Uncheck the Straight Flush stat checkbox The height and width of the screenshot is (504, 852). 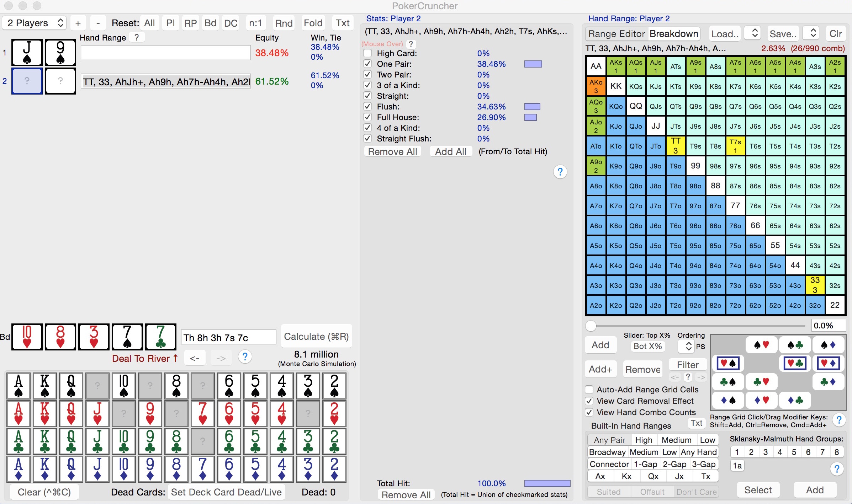[x=367, y=139]
